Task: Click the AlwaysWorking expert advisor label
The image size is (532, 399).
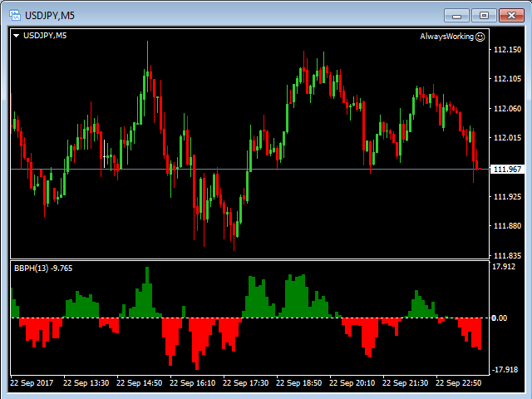Action: (446, 37)
